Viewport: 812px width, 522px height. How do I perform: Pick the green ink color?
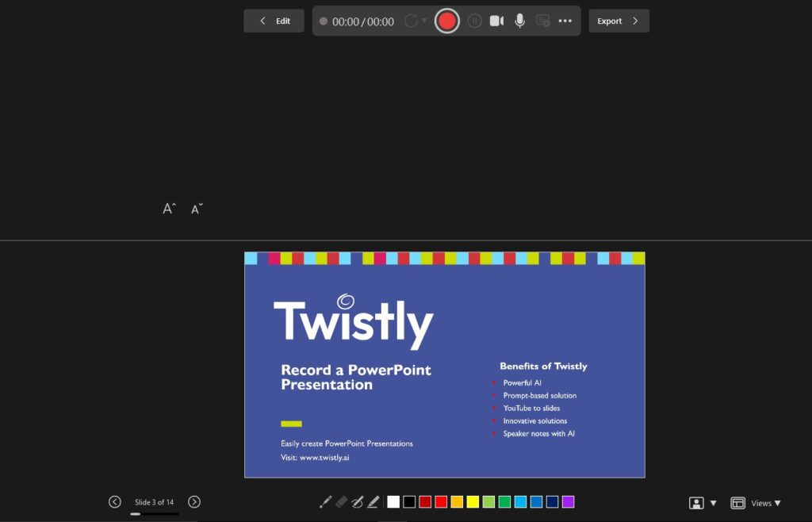pos(504,502)
